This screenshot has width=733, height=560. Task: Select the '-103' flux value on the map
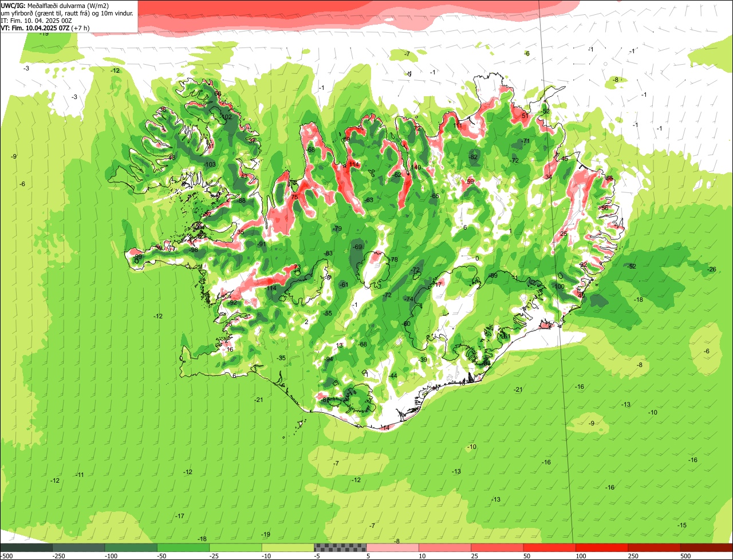click(x=210, y=164)
